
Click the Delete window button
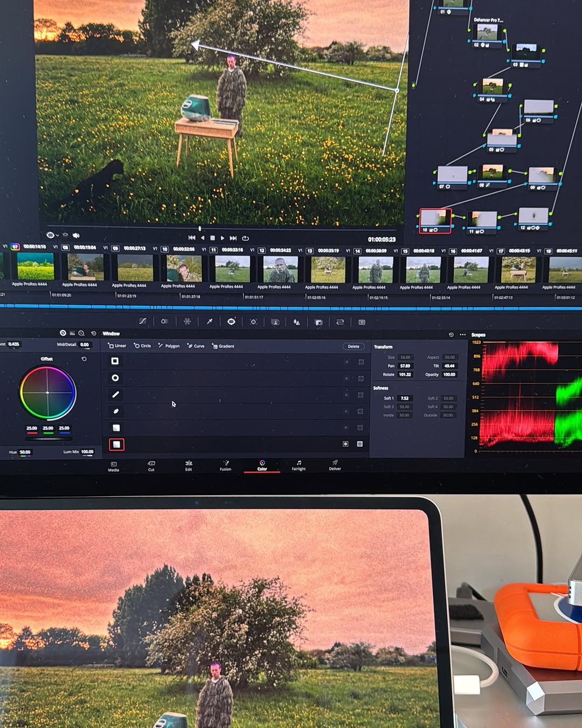pyautogui.click(x=354, y=346)
